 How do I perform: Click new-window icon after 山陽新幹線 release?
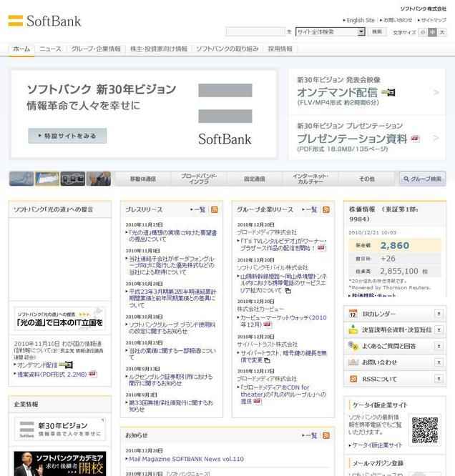click(x=288, y=291)
